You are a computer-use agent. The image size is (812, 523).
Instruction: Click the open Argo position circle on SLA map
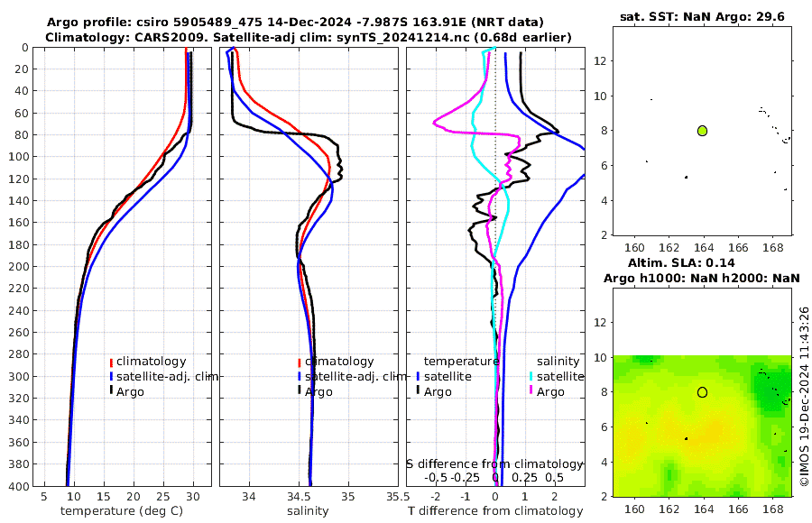[702, 392]
